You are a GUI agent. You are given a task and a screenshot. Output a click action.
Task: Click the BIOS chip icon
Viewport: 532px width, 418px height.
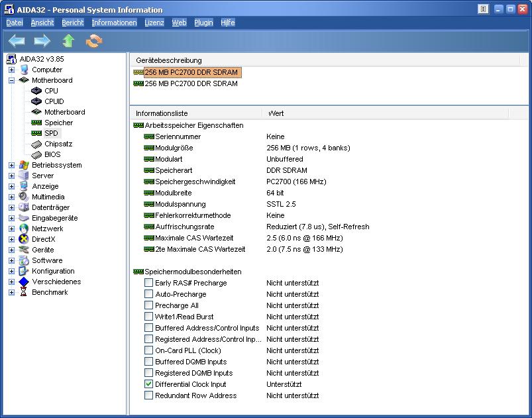[x=36, y=155]
